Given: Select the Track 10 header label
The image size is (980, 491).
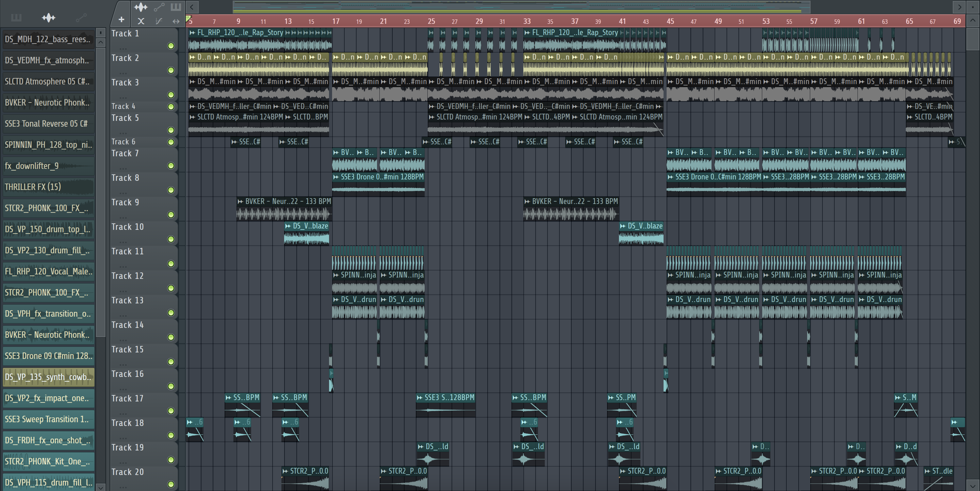Looking at the screenshot, I should point(128,227).
